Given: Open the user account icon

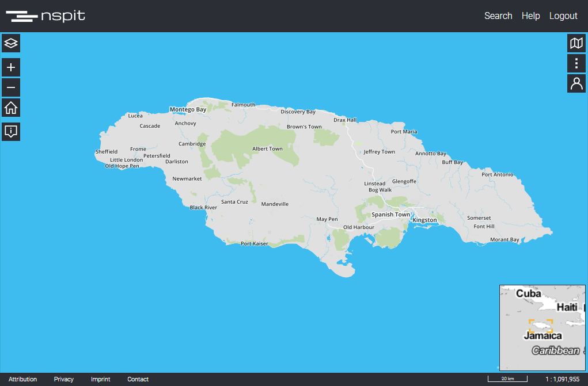Looking at the screenshot, I should 576,83.
